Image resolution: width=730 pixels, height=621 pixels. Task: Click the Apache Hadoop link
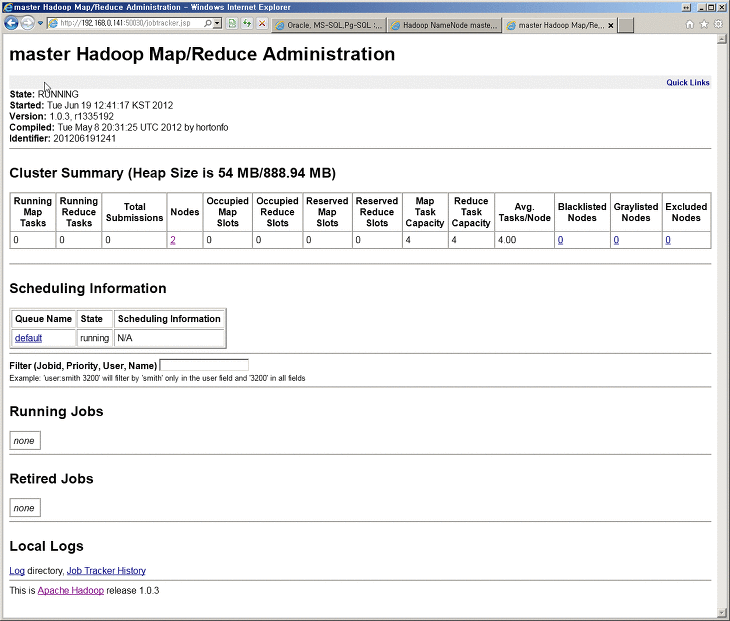click(x=70, y=591)
